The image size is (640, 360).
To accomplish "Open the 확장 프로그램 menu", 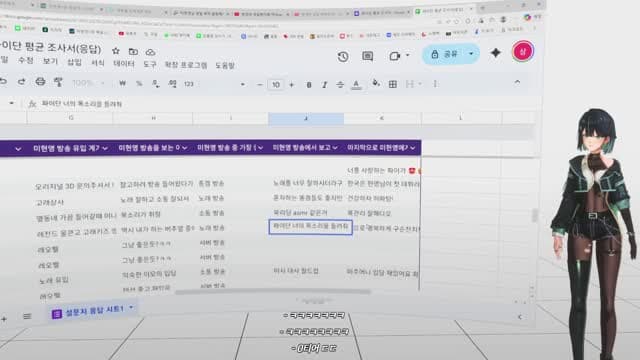I will 186,65.
